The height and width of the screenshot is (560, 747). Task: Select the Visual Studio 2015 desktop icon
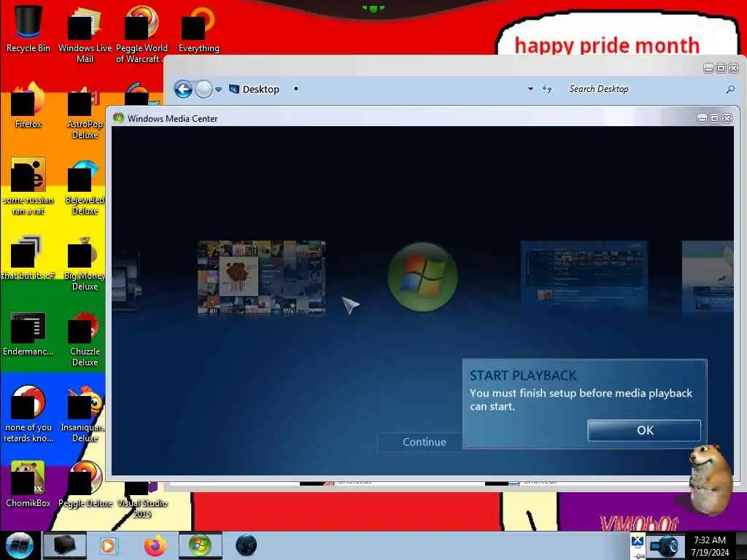point(142,500)
